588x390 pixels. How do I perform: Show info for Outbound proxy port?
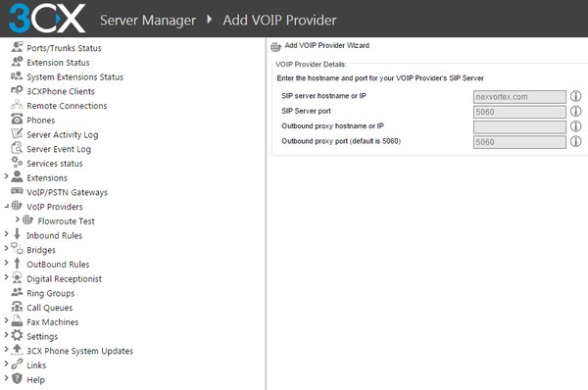[x=575, y=141]
